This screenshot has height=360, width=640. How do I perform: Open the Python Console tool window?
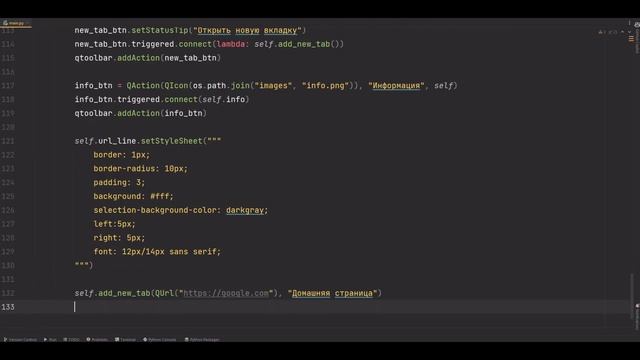point(160,339)
